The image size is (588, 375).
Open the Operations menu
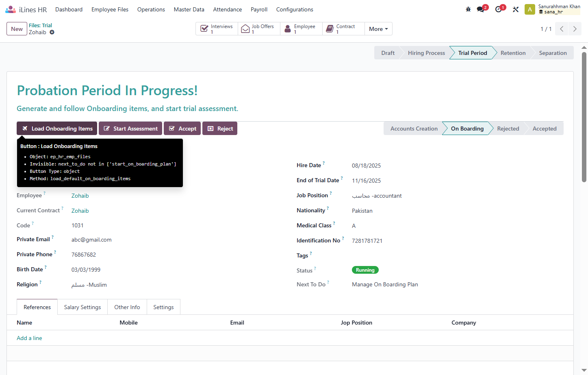(x=151, y=9)
